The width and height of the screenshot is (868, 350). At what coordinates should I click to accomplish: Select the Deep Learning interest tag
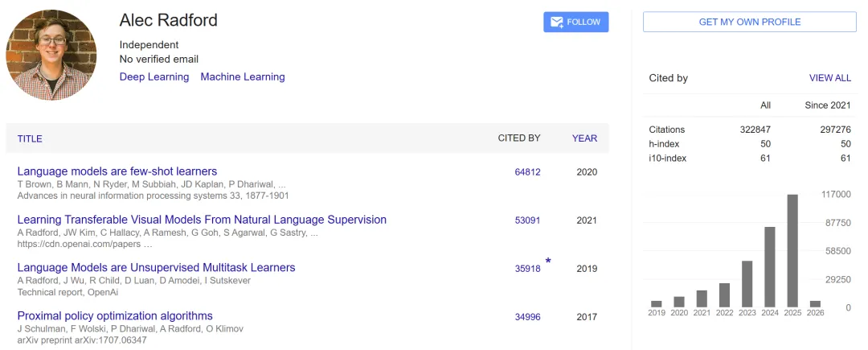154,77
